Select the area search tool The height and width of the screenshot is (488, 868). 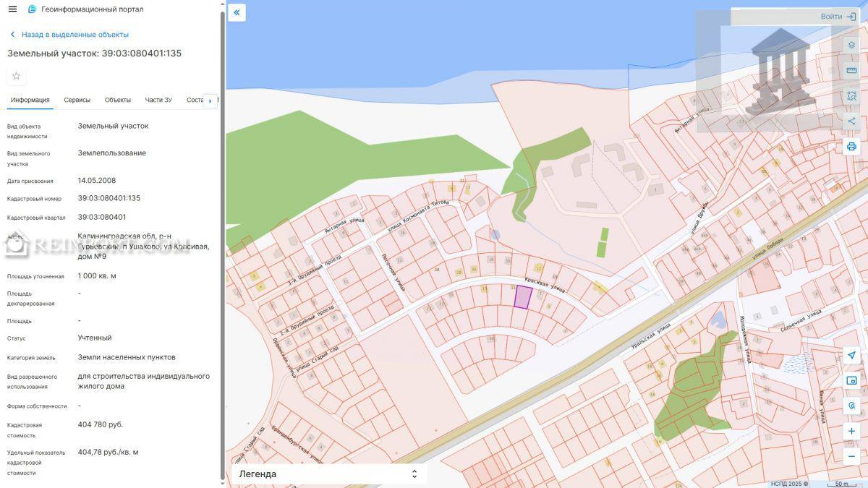(851, 95)
